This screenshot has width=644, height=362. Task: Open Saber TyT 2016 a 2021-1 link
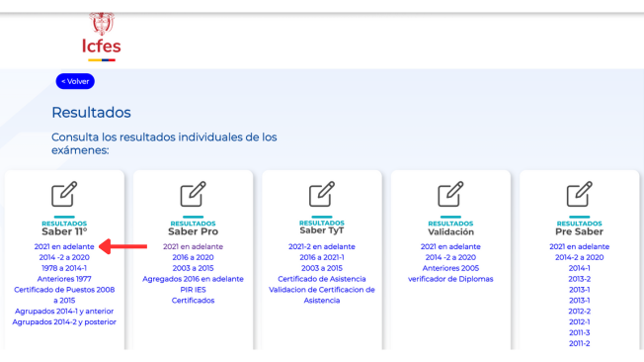(x=322, y=257)
